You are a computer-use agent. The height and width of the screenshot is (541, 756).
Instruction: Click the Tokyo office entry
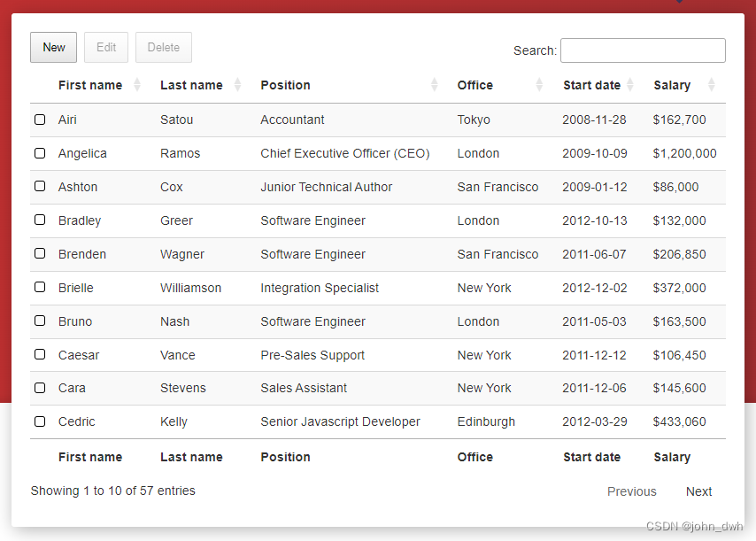coord(473,119)
